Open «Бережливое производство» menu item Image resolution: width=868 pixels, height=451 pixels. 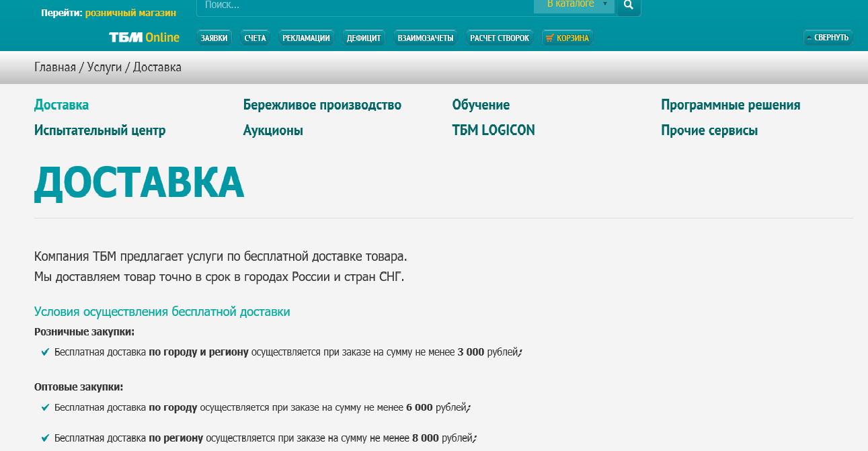pyautogui.click(x=322, y=105)
